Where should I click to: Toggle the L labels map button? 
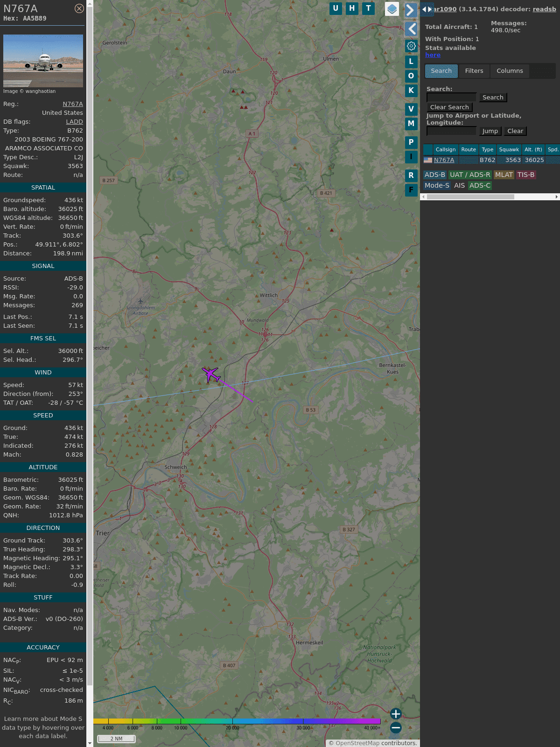pyautogui.click(x=411, y=62)
